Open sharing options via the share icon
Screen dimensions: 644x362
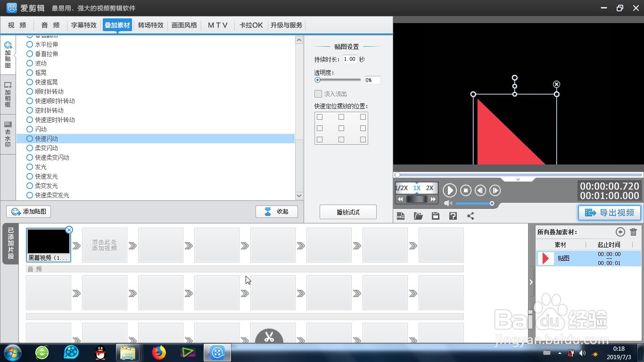(x=470, y=215)
